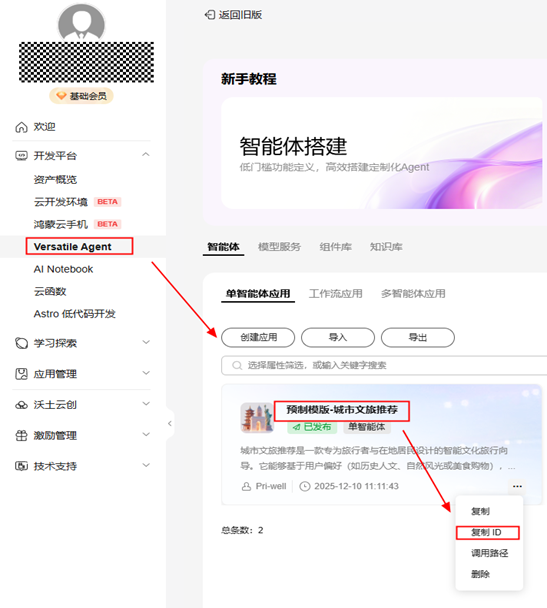Switch to the 知识库 tab

386,247
